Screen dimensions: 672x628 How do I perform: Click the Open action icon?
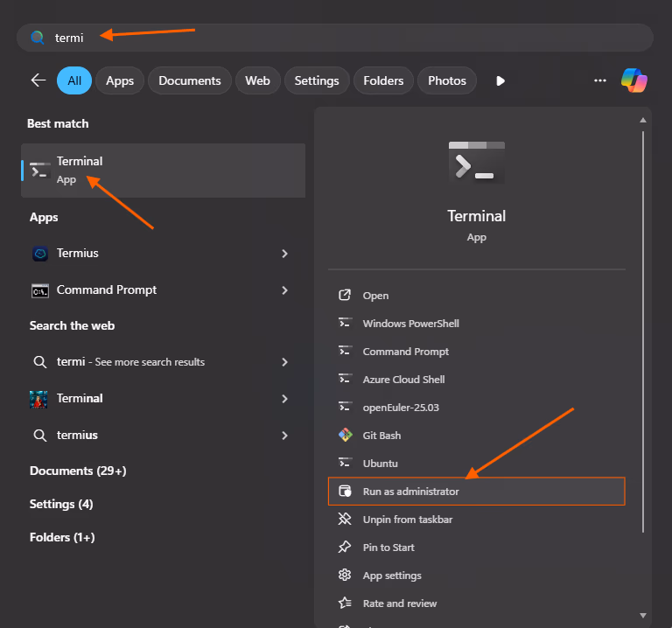(345, 295)
